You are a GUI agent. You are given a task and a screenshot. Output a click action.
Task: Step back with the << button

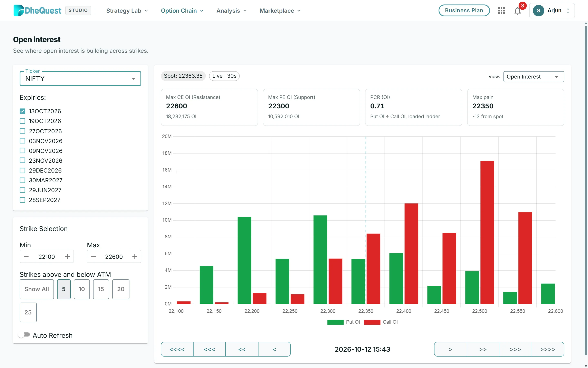[x=242, y=349]
